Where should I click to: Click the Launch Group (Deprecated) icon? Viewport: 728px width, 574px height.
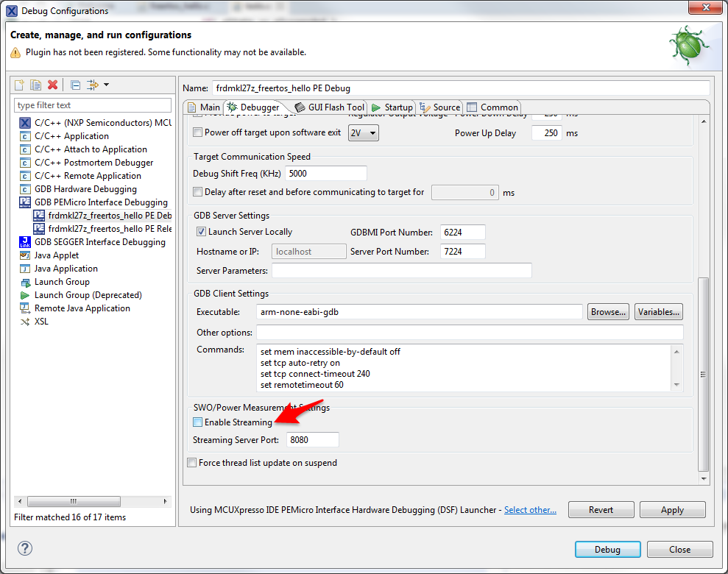point(25,295)
